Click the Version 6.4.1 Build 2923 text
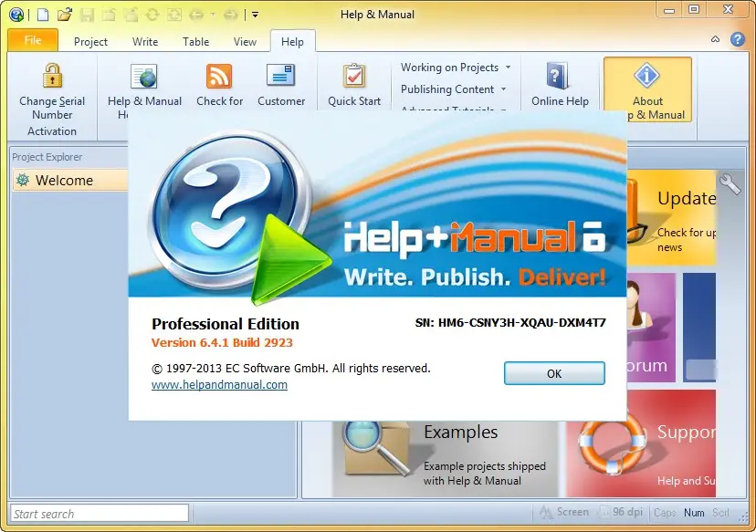The image size is (756, 532). [222, 342]
